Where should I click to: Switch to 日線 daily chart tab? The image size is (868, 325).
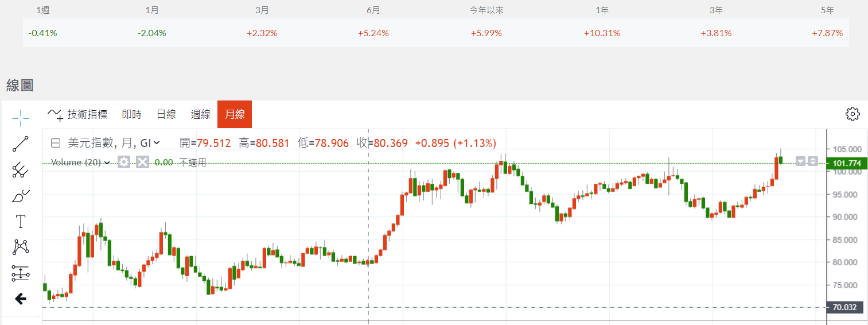(x=166, y=114)
